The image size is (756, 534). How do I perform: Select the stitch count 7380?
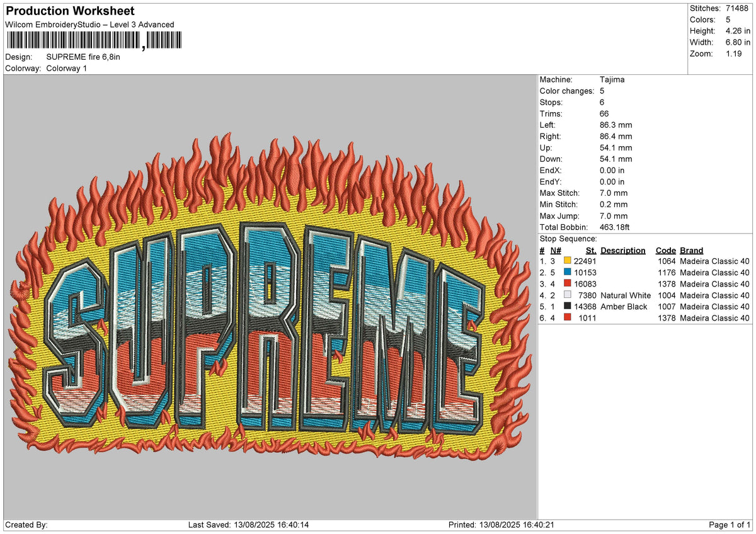pos(588,295)
